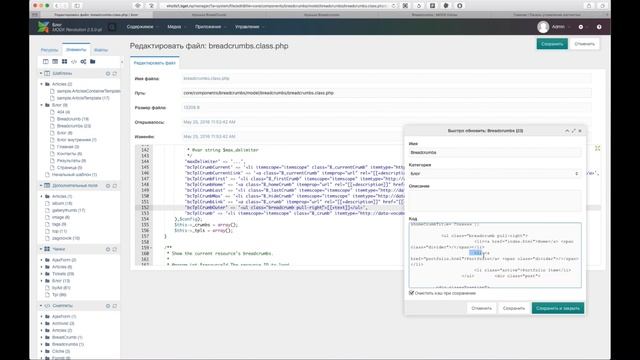Screen dimensions: 640x360
Task: Click the Описание text area in the dialog
Action: tap(495, 200)
